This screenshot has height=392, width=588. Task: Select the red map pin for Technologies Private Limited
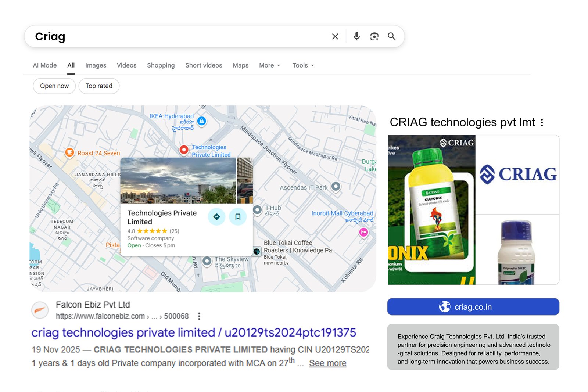pos(184,150)
